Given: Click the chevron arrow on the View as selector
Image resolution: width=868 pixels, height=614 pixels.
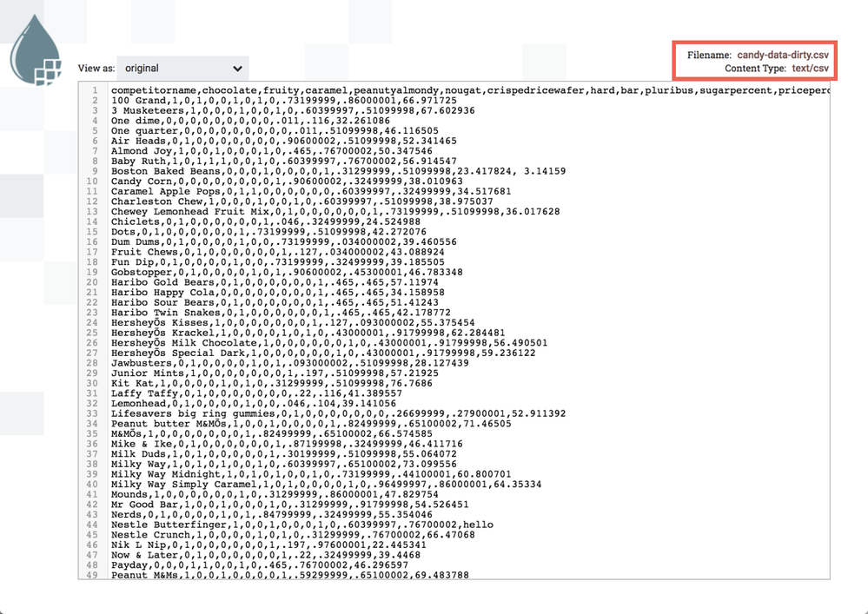Looking at the screenshot, I should coord(237,69).
